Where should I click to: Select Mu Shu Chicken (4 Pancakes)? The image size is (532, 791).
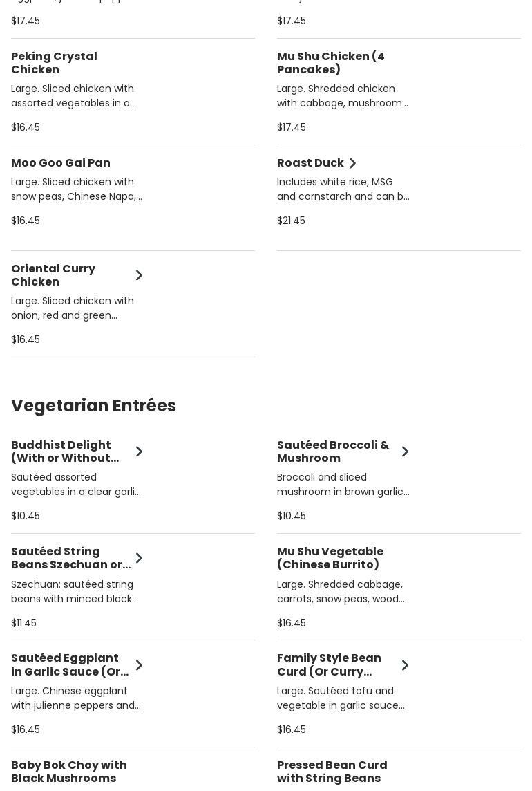click(330, 63)
